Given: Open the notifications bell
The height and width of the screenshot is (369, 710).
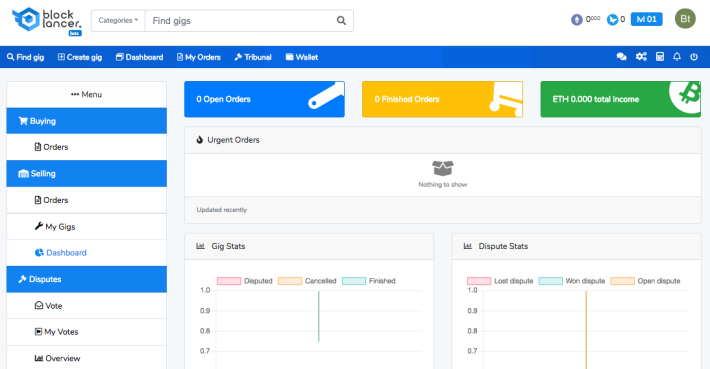Looking at the screenshot, I should 676,57.
